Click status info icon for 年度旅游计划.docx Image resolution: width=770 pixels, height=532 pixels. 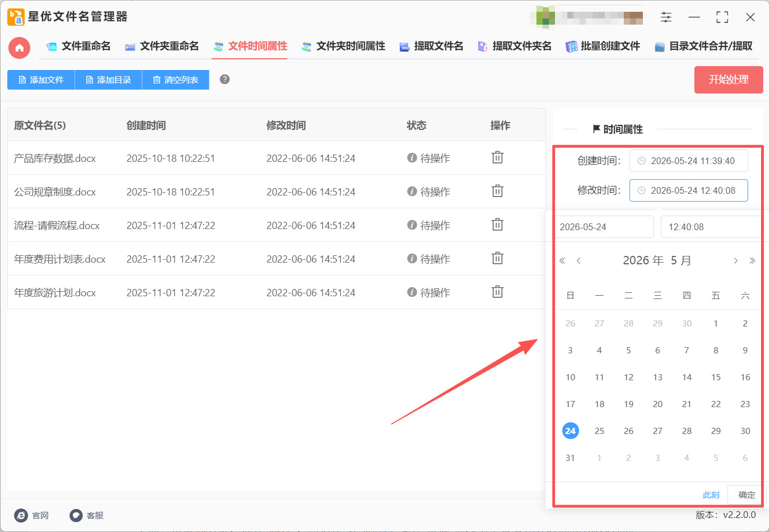pyautogui.click(x=412, y=292)
